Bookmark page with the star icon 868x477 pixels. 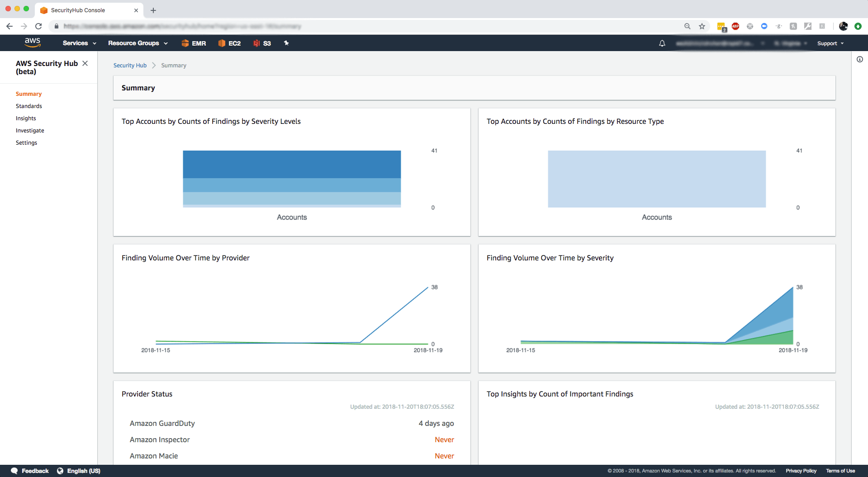pos(702,26)
